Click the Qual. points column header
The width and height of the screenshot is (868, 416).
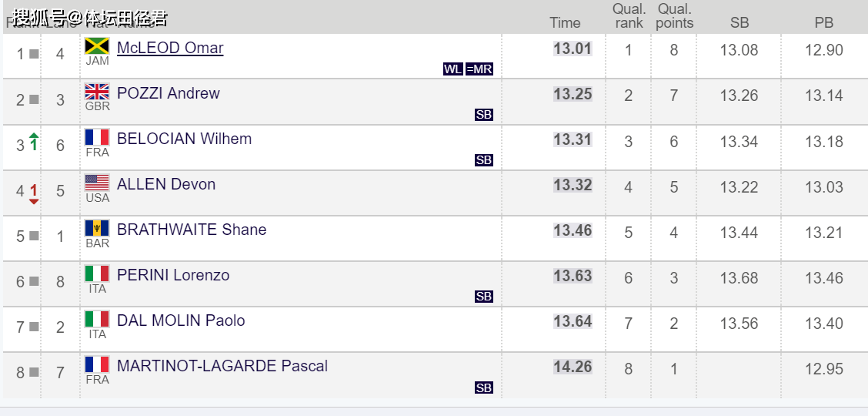pyautogui.click(x=674, y=16)
